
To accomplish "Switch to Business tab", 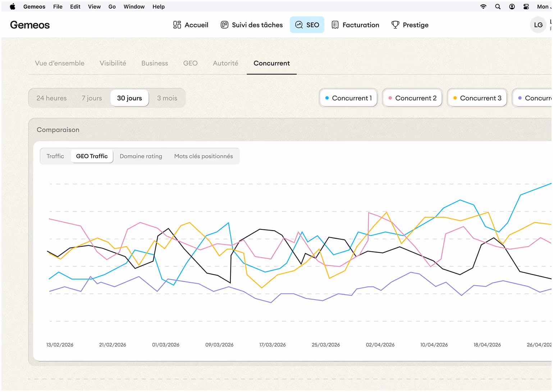I will coord(155,63).
